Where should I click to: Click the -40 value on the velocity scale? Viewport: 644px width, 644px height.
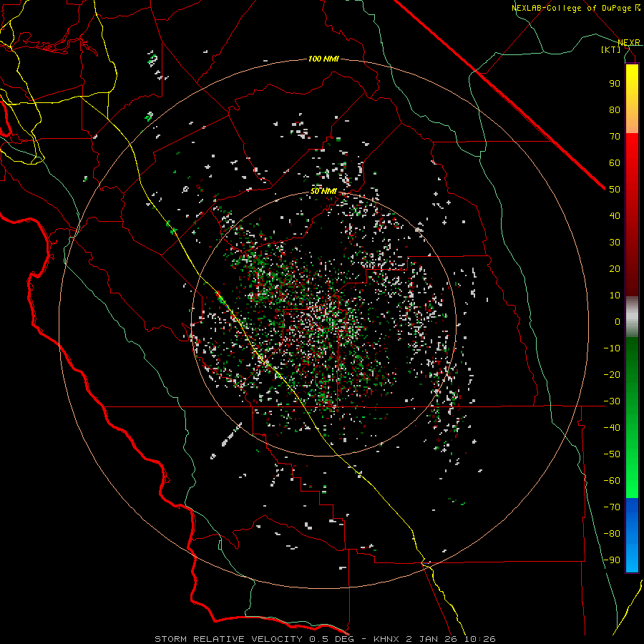(612, 428)
